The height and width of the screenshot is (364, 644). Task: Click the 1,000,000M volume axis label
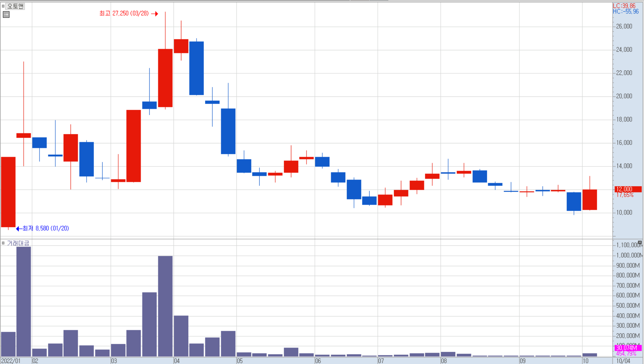point(629,255)
